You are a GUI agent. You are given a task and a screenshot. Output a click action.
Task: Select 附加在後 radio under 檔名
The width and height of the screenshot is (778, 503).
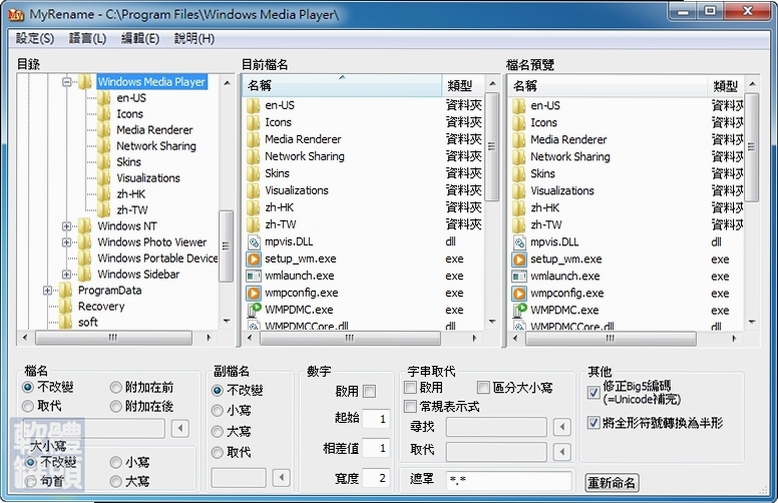click(x=116, y=407)
